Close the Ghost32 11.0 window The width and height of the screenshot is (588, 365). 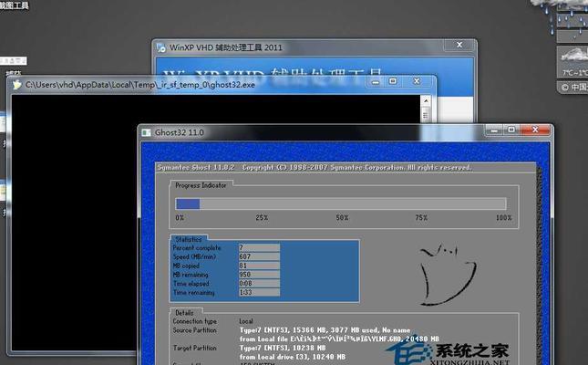535,130
